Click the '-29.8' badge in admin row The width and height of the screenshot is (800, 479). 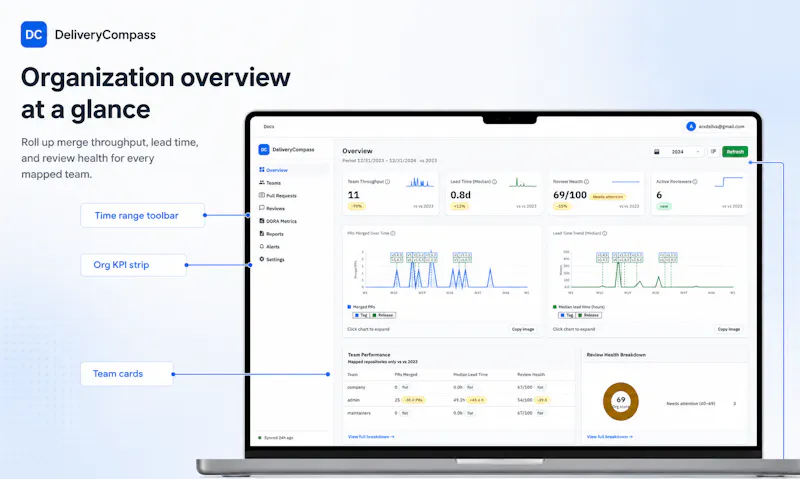click(x=542, y=400)
